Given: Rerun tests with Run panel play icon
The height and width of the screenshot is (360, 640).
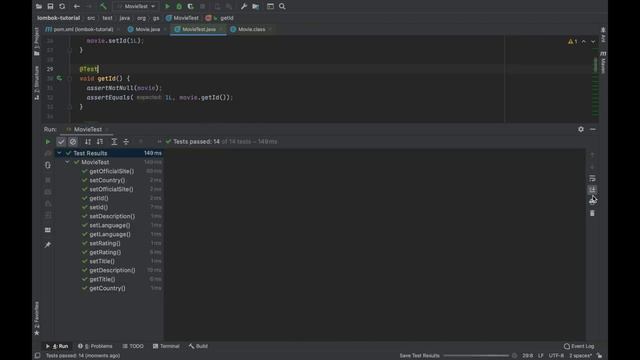Looking at the screenshot, I should [x=48, y=142].
